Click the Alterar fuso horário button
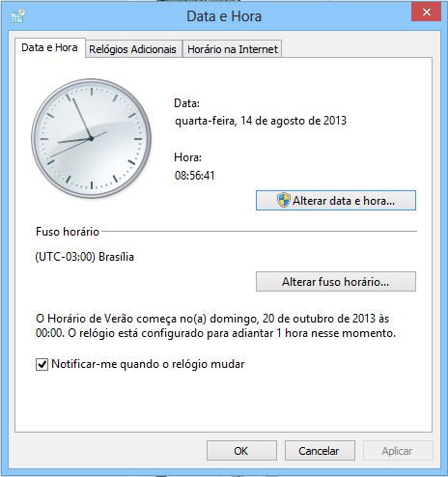 click(336, 282)
